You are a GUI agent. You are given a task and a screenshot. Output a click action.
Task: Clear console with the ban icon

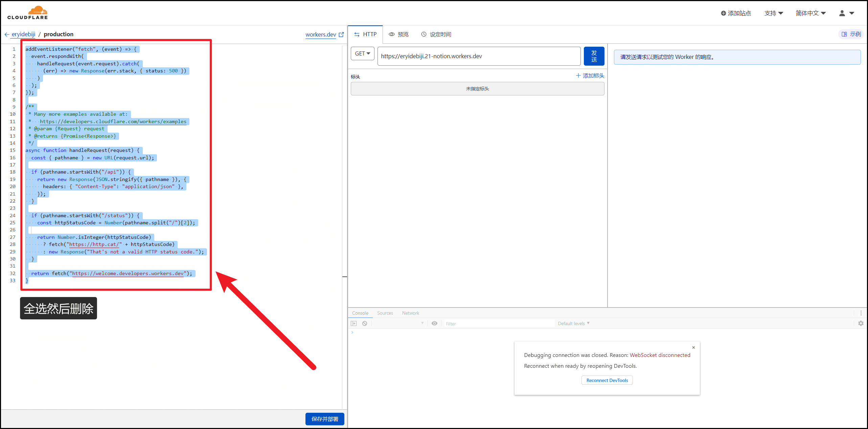(x=365, y=323)
